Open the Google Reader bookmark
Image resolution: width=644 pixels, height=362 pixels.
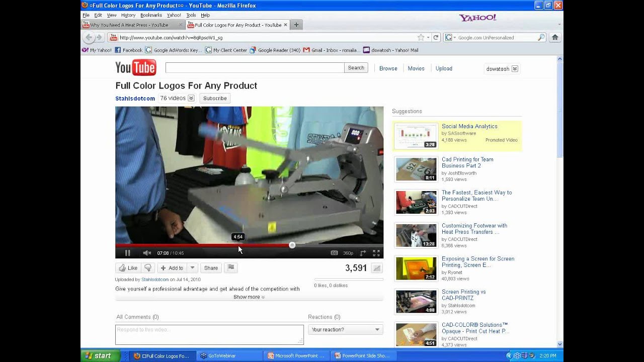275,50
